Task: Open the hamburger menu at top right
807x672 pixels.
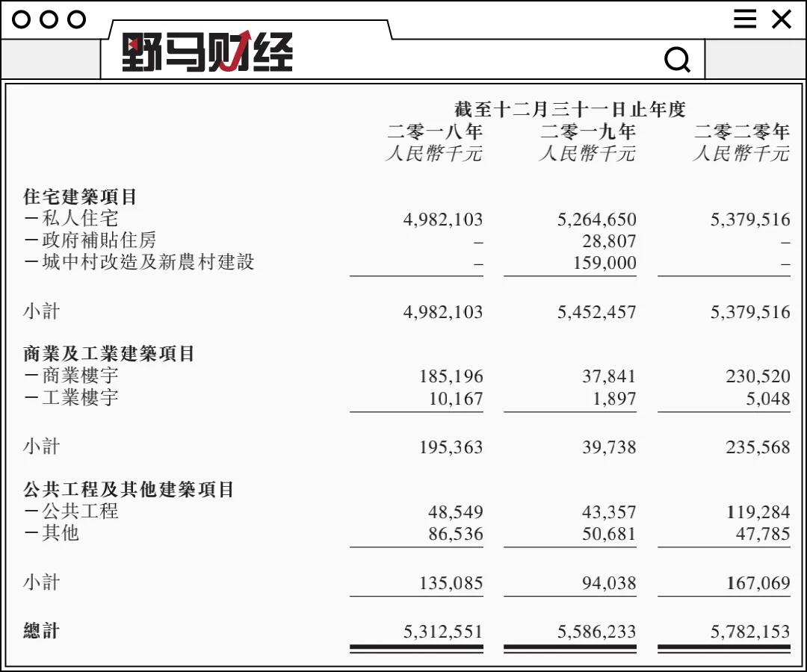Action: [x=744, y=19]
